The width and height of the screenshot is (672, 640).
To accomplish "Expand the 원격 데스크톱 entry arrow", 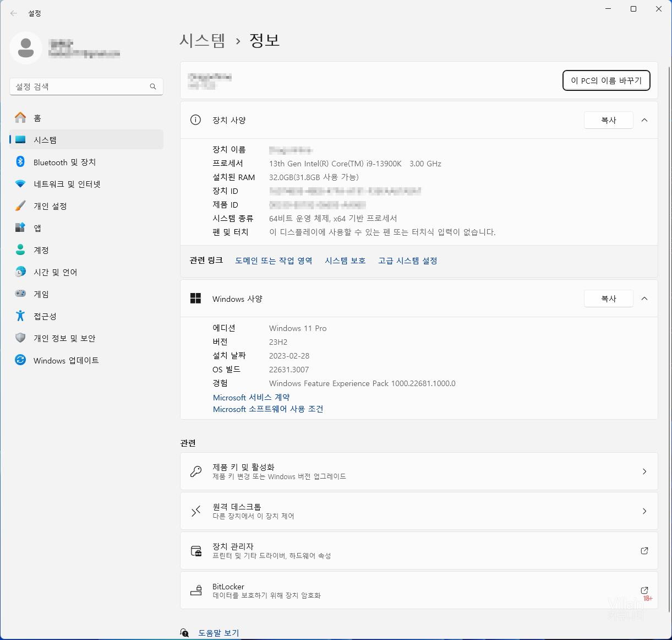I will [644, 511].
